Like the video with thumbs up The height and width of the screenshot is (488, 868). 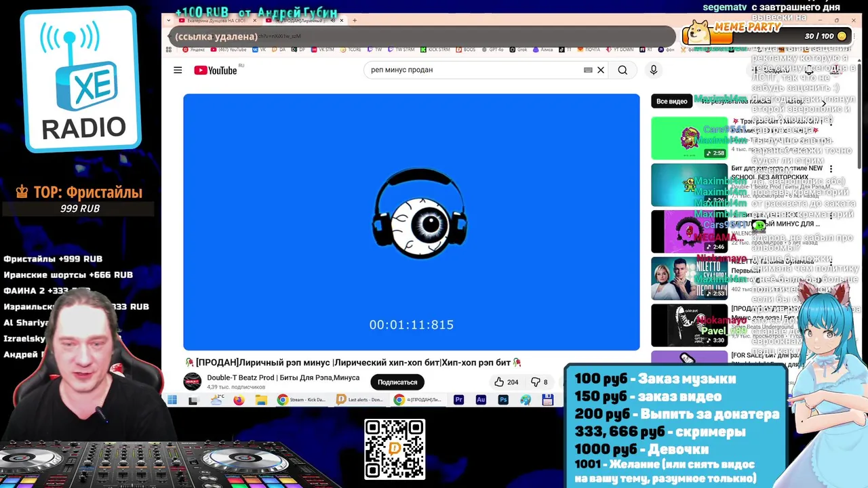pyautogui.click(x=507, y=382)
